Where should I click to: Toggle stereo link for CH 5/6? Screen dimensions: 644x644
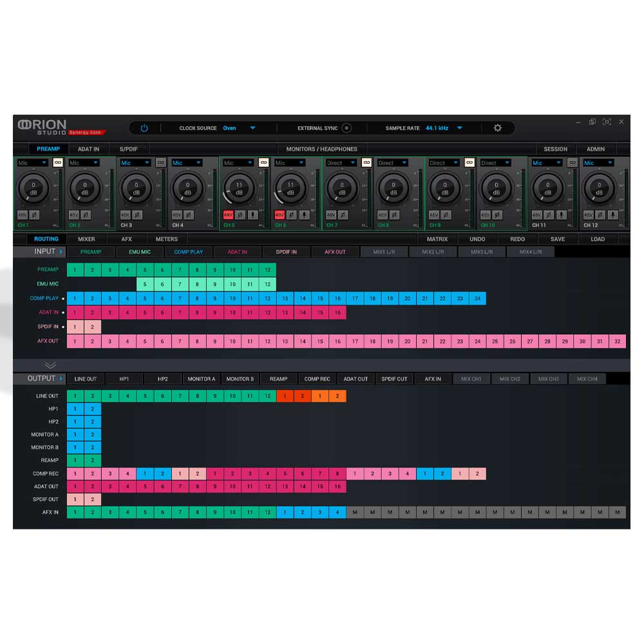click(263, 163)
